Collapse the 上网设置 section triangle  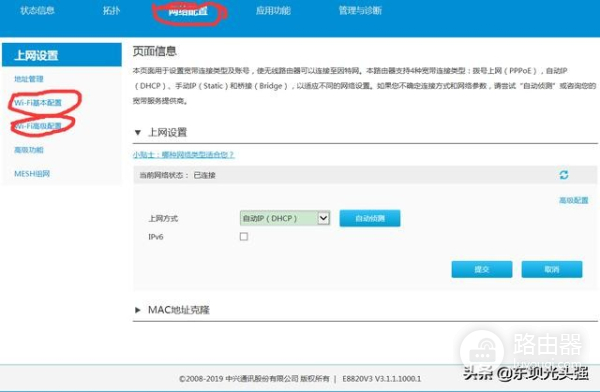coord(138,132)
